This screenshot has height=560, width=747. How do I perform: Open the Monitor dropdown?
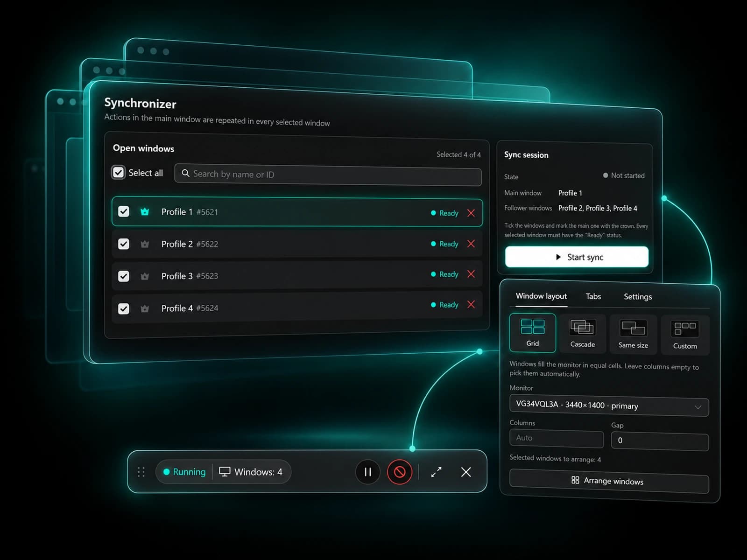(x=609, y=406)
